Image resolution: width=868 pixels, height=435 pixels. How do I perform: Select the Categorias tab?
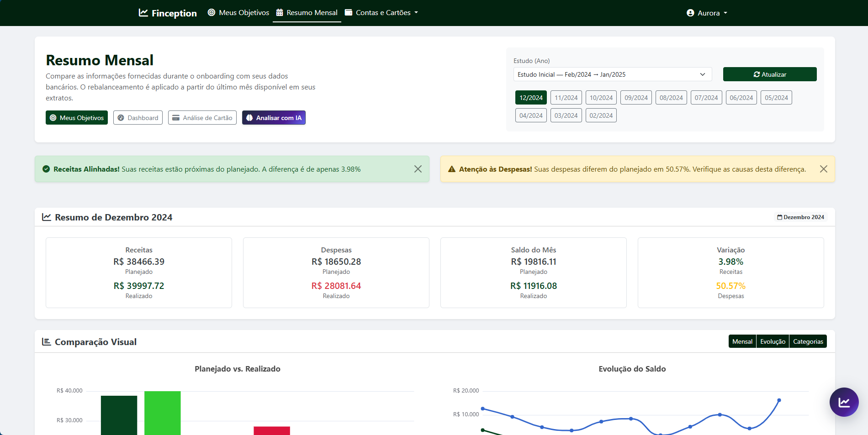tap(808, 341)
